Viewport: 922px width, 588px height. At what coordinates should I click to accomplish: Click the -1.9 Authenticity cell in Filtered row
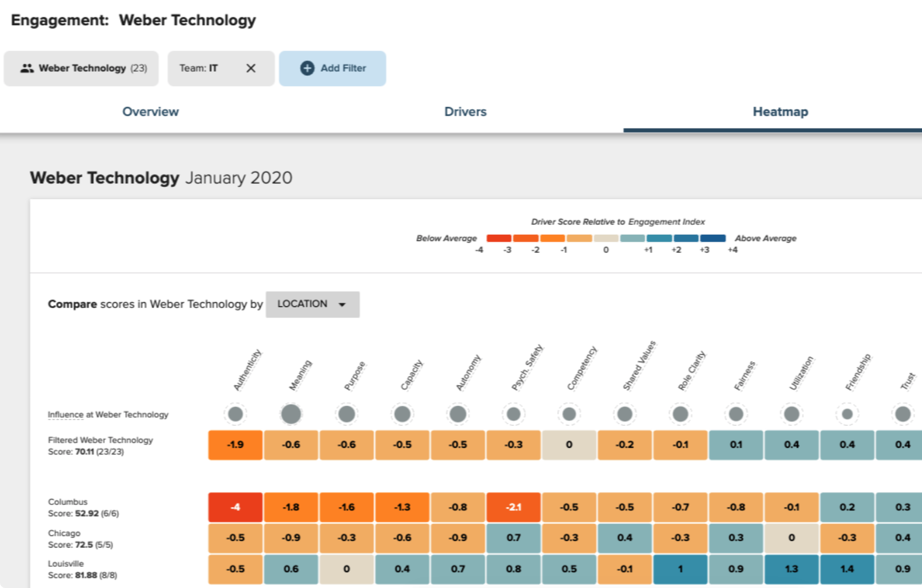pos(235,445)
